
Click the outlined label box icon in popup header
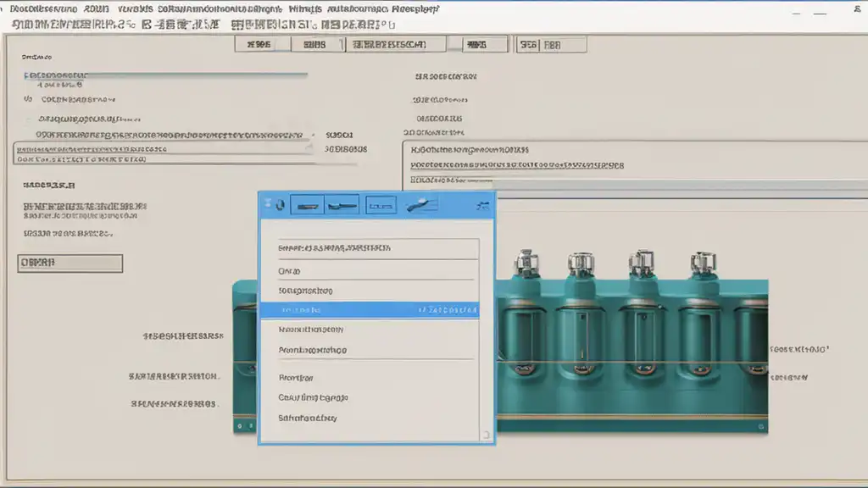[x=381, y=205]
